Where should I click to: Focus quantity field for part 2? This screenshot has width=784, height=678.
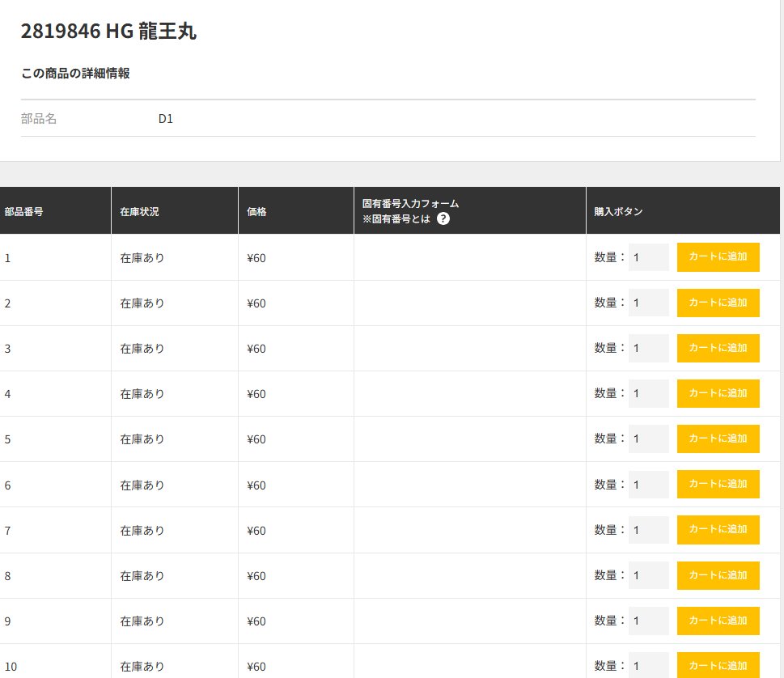[649, 303]
